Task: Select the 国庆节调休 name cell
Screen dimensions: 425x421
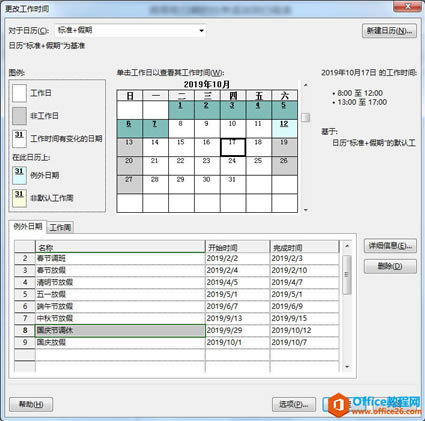Action: click(x=120, y=331)
